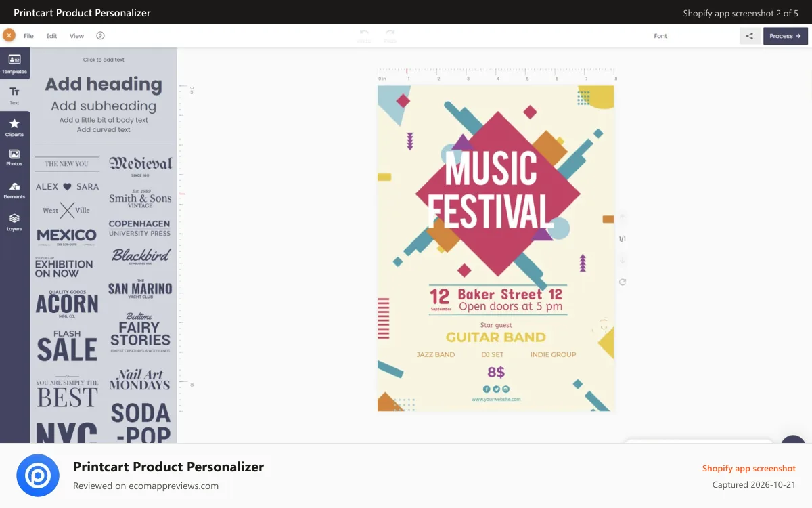The height and width of the screenshot is (508, 812).
Task: Select 'Baker Street 12' text on poster
Action: click(x=510, y=294)
